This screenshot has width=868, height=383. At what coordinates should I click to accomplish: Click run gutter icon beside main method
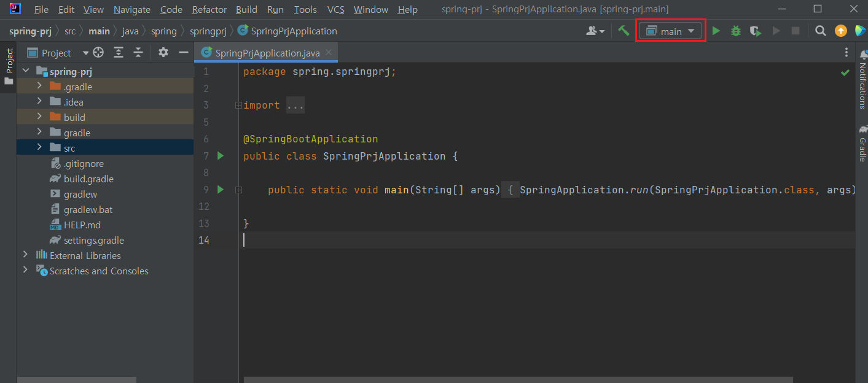pos(221,190)
